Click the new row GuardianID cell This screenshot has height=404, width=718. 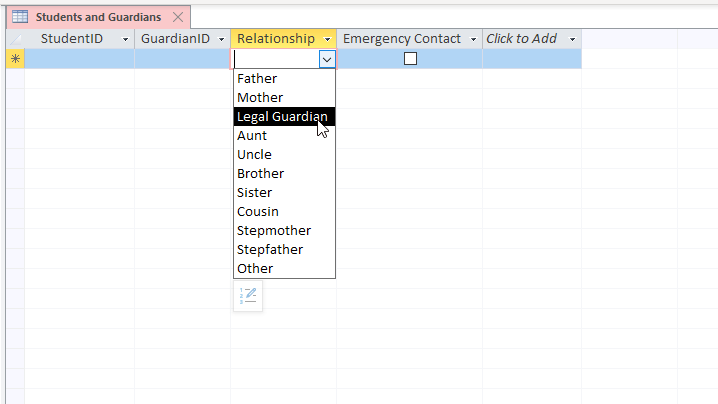click(x=182, y=59)
